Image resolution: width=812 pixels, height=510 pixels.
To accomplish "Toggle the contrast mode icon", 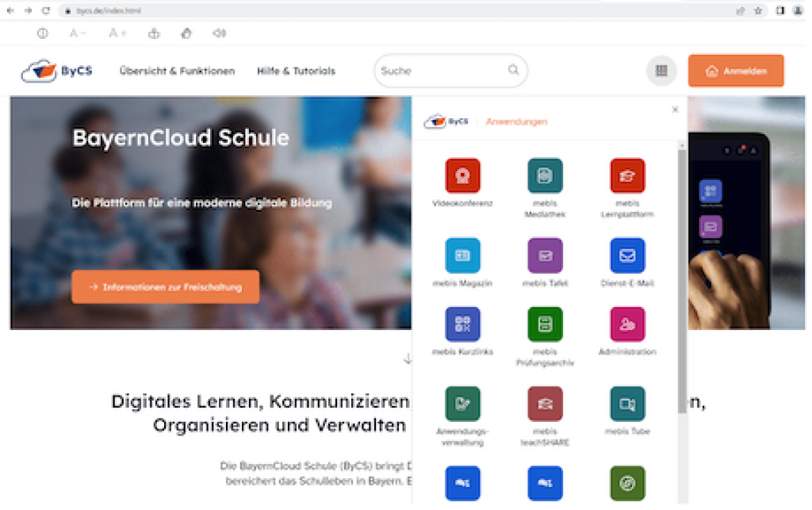I will pyautogui.click(x=43, y=33).
